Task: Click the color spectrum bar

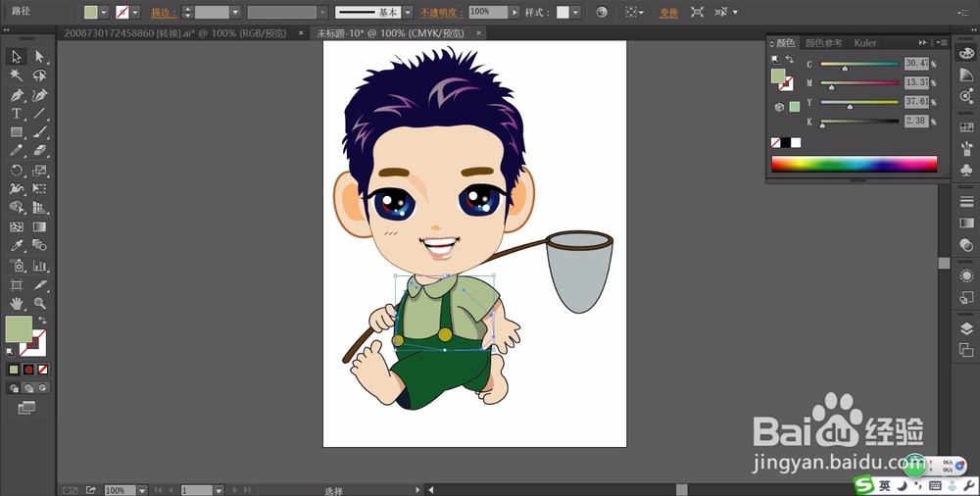Action: [855, 164]
